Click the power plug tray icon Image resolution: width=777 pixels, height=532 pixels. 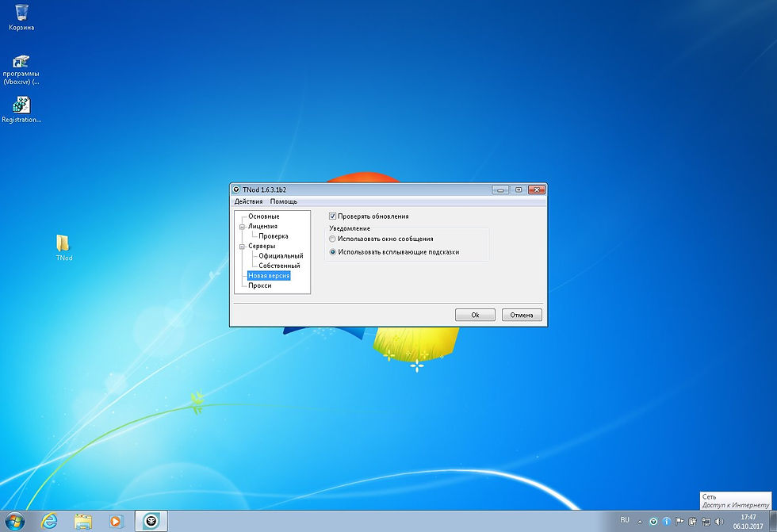(692, 522)
